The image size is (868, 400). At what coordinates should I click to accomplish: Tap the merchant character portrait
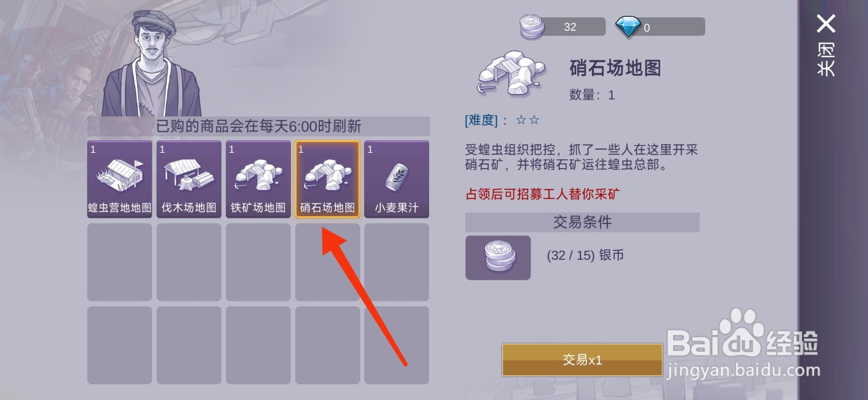(152, 63)
